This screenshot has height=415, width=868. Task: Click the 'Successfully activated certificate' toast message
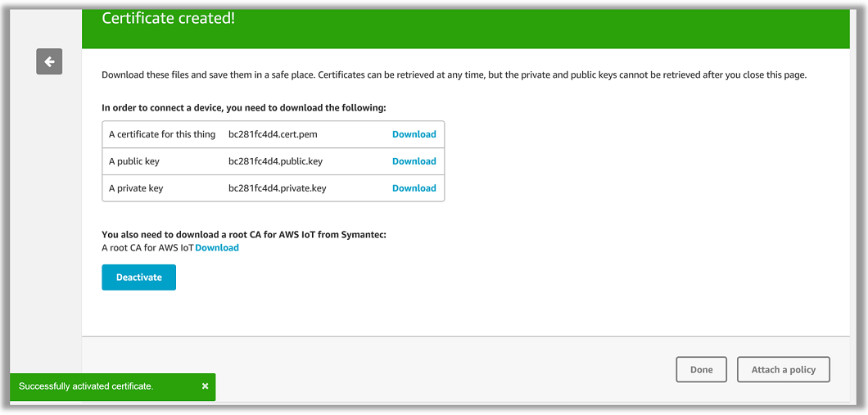tap(86, 386)
